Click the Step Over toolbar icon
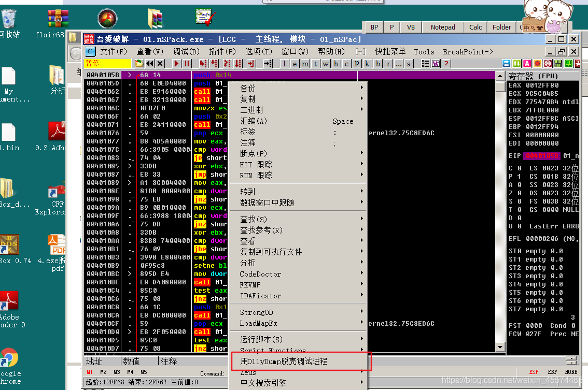The height and width of the screenshot is (390, 588). [x=214, y=64]
